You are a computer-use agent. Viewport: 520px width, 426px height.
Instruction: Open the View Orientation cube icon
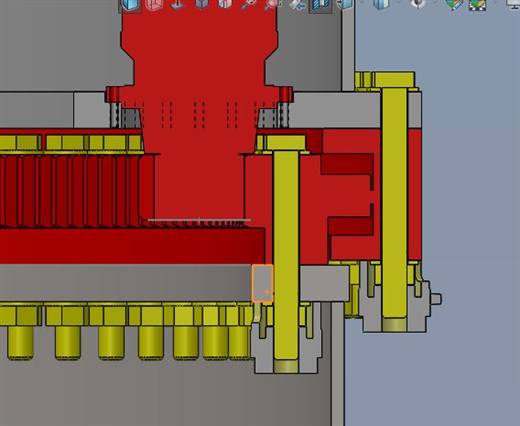(x=345, y=4)
